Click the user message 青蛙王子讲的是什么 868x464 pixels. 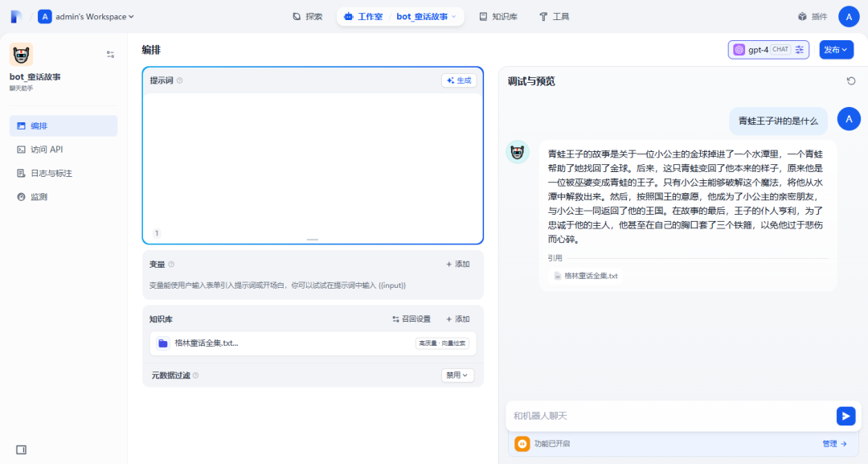pyautogui.click(x=778, y=121)
